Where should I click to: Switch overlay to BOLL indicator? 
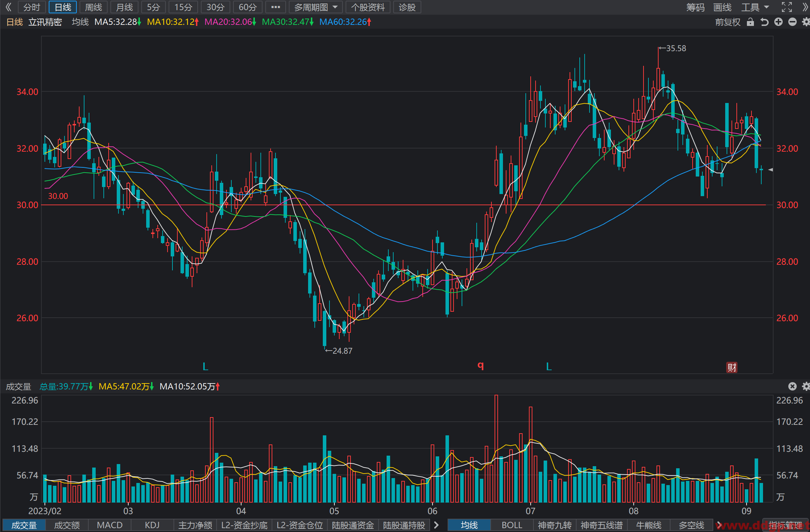tap(512, 525)
